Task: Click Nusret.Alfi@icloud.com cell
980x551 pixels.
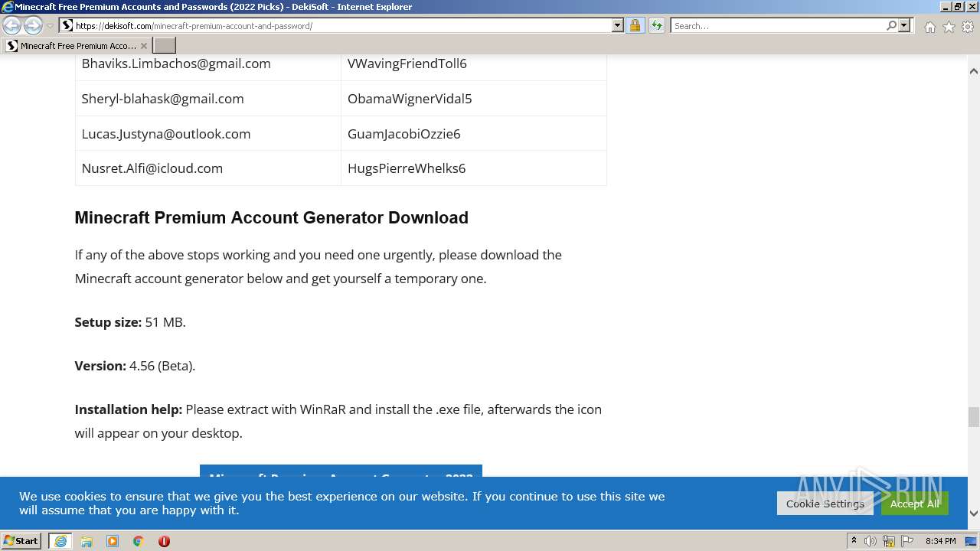Action: [x=152, y=168]
